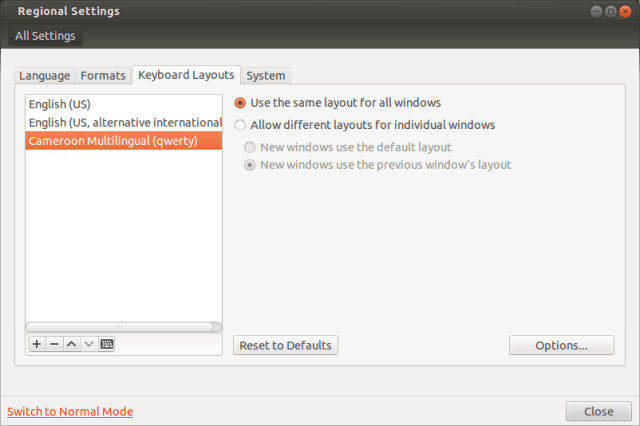Screen dimensions: 640x426
Task: Click the All Settings button
Action: 44,36
